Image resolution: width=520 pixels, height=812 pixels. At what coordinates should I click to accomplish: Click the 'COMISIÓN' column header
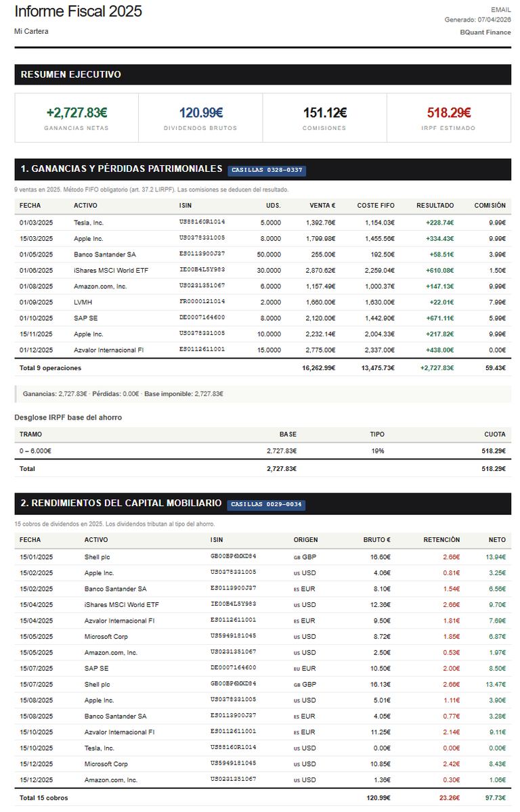(x=490, y=205)
